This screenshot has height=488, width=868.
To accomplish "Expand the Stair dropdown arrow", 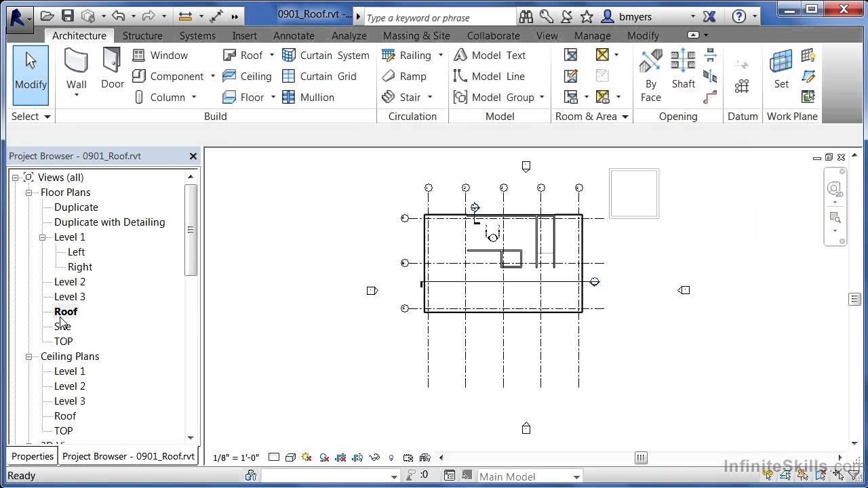I will coord(430,98).
